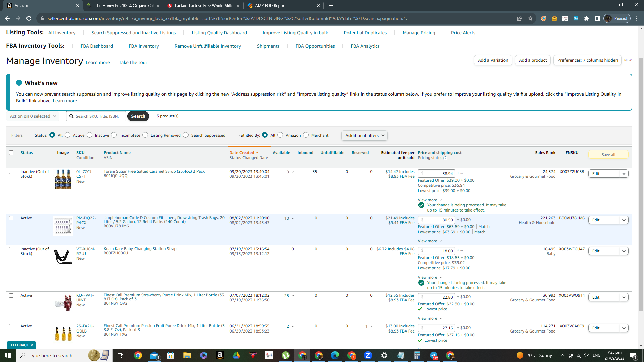The image size is (644, 362).
Task: Open the Edit dropdown arrow for Torani Syrup
Action: pyautogui.click(x=624, y=174)
